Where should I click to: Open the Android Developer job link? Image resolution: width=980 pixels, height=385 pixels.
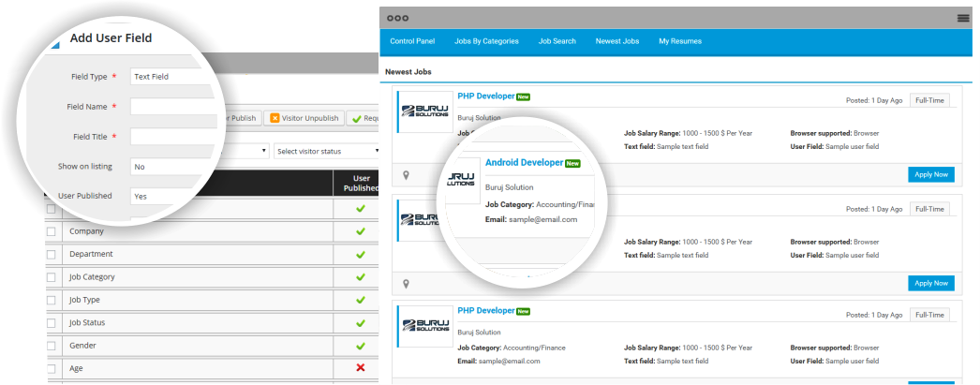coord(524,162)
